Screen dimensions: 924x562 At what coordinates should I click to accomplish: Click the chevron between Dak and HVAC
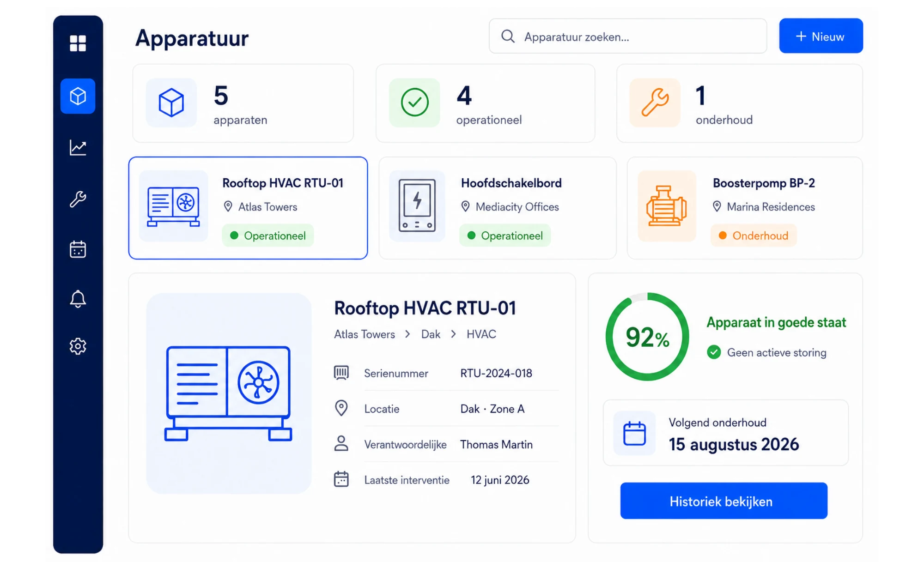pos(453,334)
